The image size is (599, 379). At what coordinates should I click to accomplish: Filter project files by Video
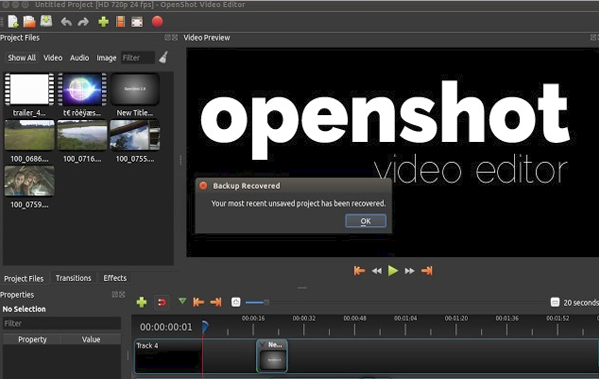(53, 58)
